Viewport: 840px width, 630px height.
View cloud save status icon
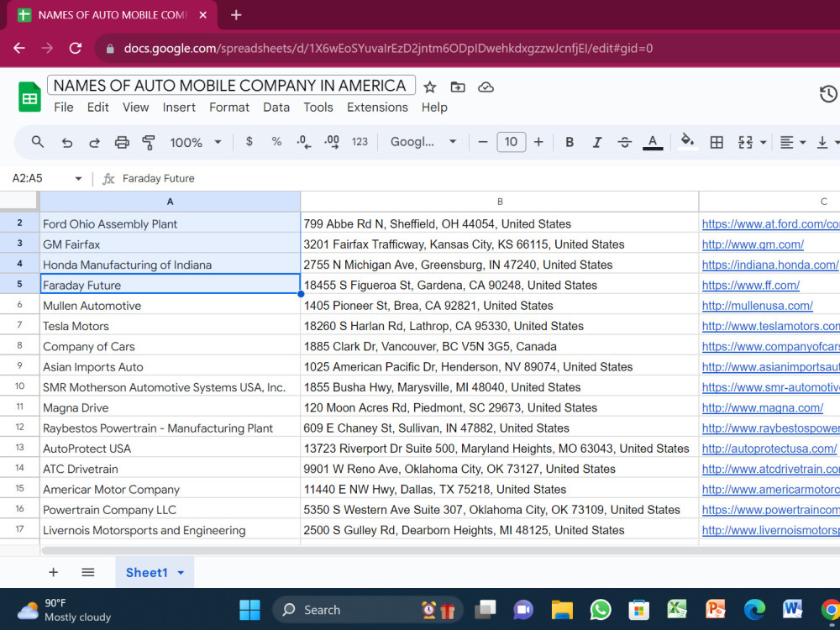486,87
